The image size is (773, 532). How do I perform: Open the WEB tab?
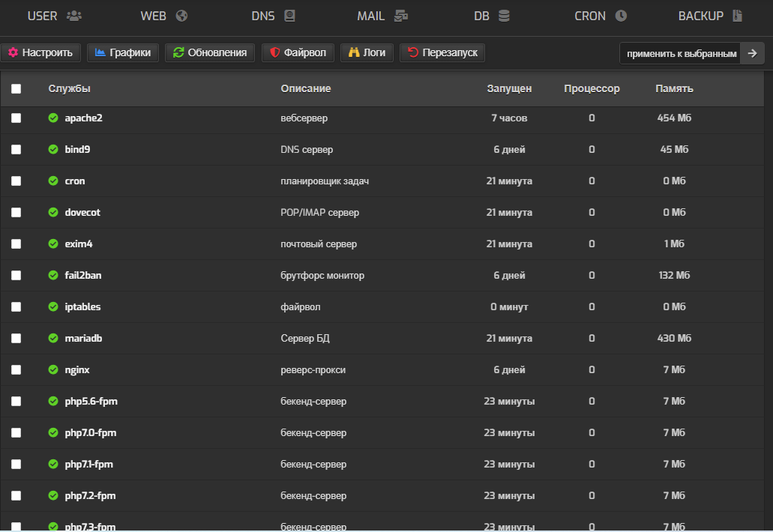point(163,16)
